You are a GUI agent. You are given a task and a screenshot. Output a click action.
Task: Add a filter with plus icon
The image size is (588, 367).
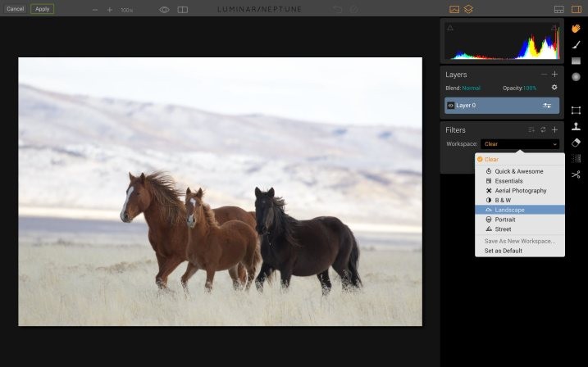pyautogui.click(x=554, y=130)
